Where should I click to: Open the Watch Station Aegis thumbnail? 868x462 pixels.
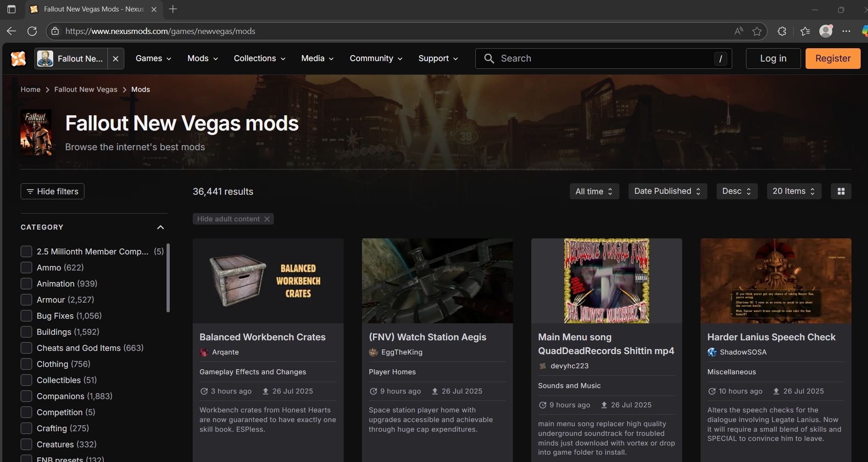(x=437, y=281)
